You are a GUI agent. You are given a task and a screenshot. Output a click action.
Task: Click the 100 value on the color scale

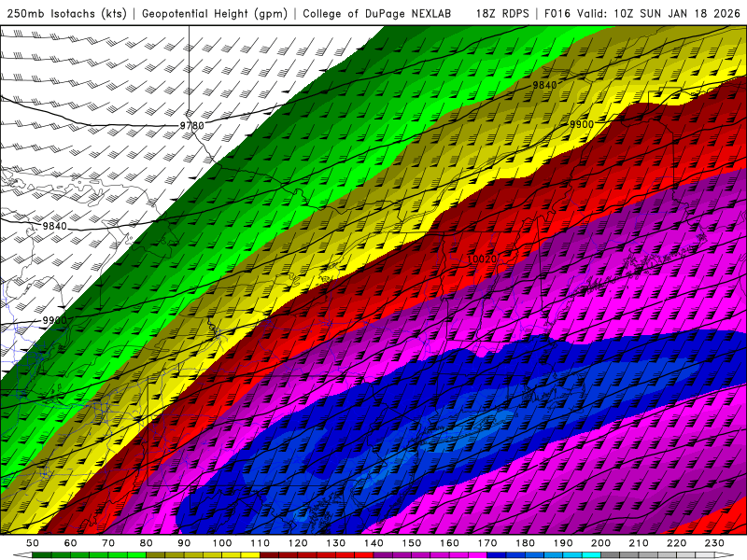222,543
